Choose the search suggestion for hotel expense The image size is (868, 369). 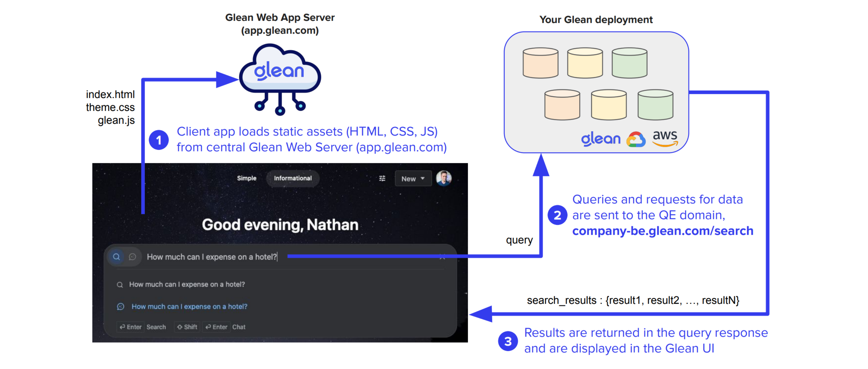pyautogui.click(x=187, y=284)
